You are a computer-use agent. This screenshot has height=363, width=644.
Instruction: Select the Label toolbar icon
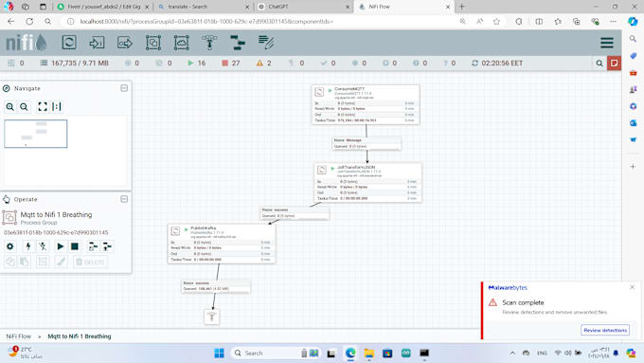tap(266, 43)
